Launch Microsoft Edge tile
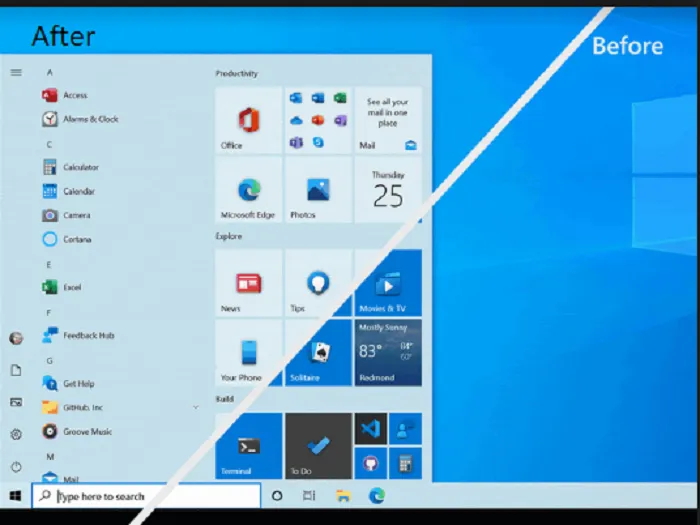This screenshot has height=525, width=700. (x=248, y=189)
